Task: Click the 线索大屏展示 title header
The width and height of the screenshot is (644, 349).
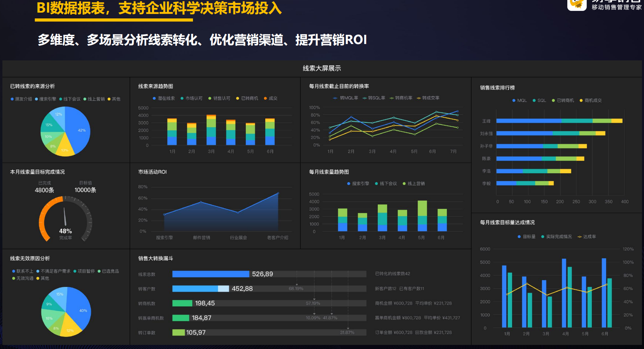Action: pos(321,68)
